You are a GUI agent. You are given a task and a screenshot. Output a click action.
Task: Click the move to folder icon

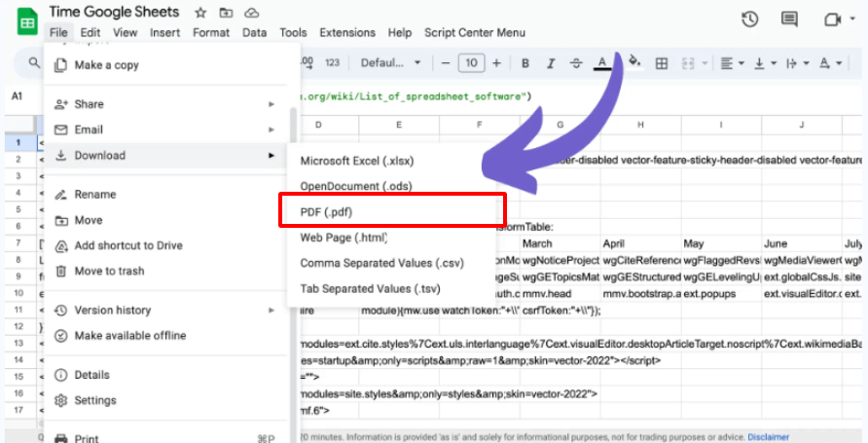(x=226, y=13)
